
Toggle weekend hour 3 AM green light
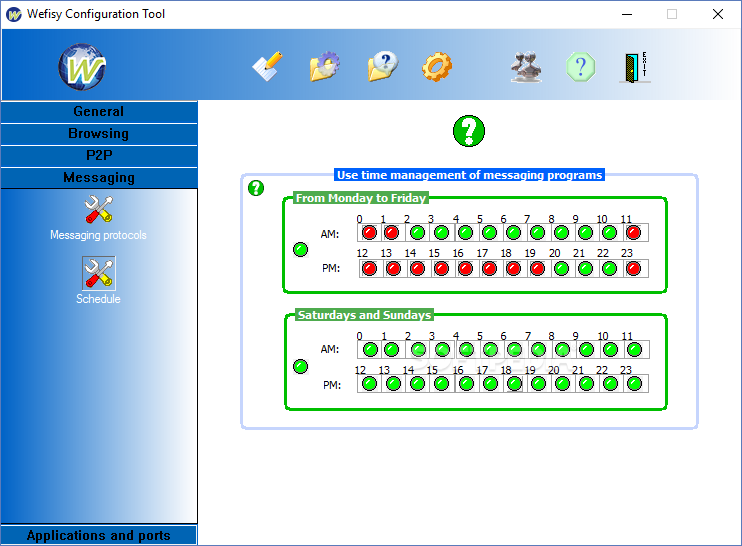point(442,350)
